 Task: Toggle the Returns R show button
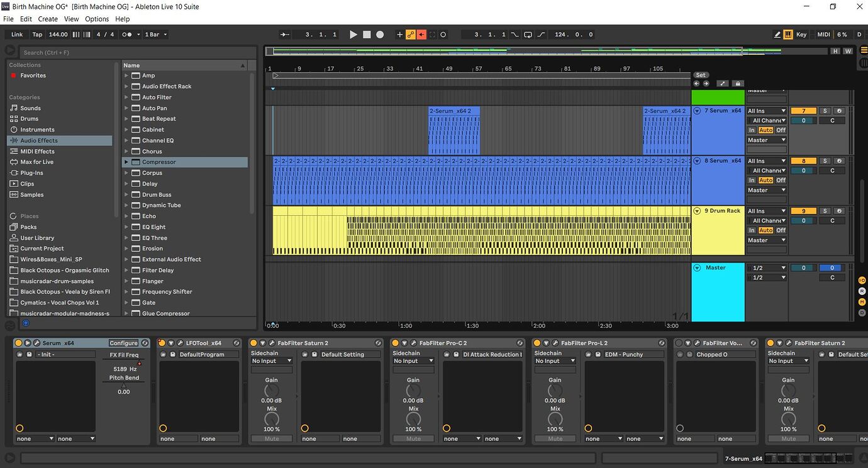pos(862,291)
